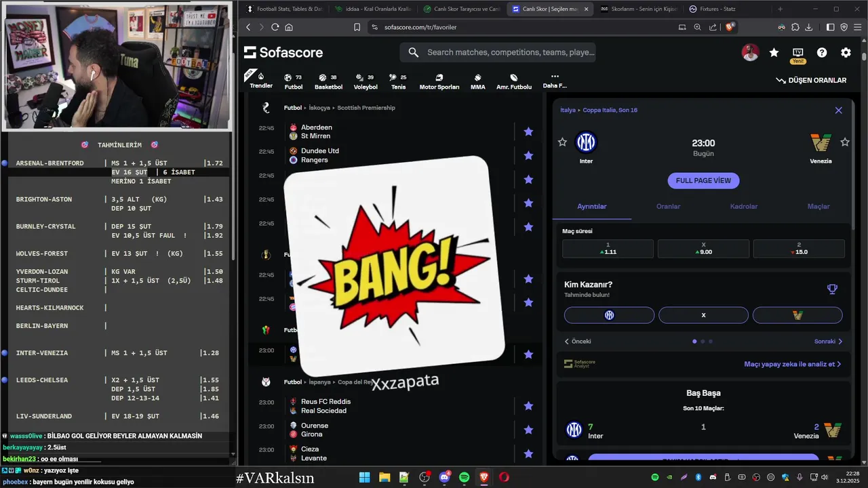This screenshot has height=488, width=868.
Task: Favorite Inter with star in match panel
Action: coord(562,142)
